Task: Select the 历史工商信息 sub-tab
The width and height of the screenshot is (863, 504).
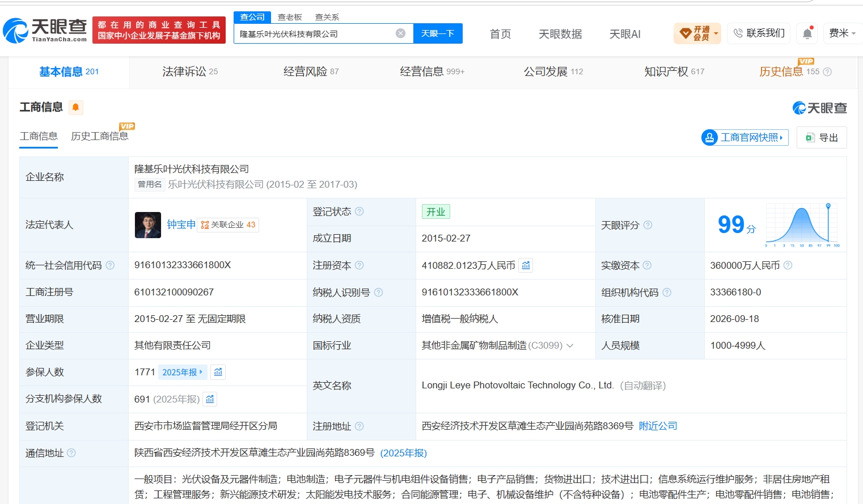Action: point(100,137)
